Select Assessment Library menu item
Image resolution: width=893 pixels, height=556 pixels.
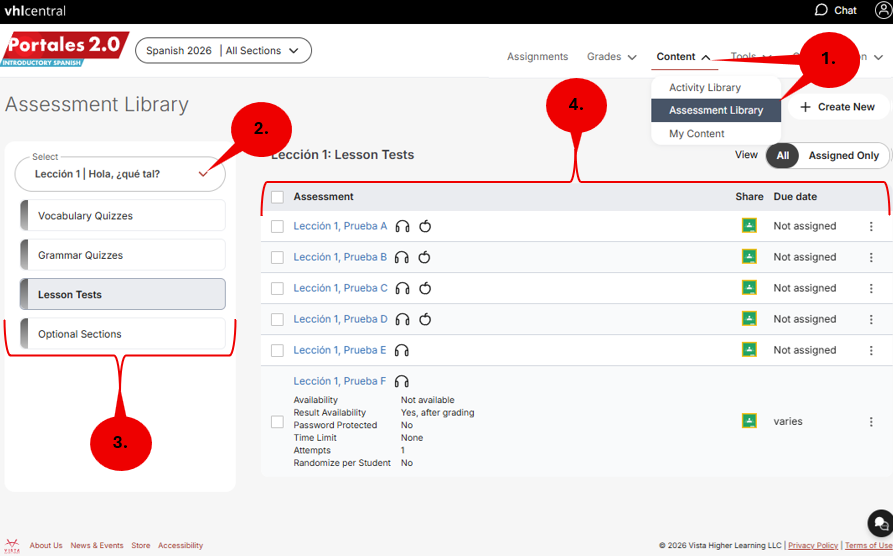pyautogui.click(x=716, y=110)
